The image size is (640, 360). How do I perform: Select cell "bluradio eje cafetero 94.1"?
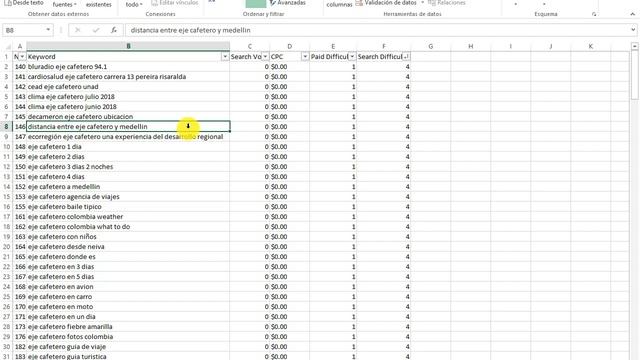click(x=128, y=67)
